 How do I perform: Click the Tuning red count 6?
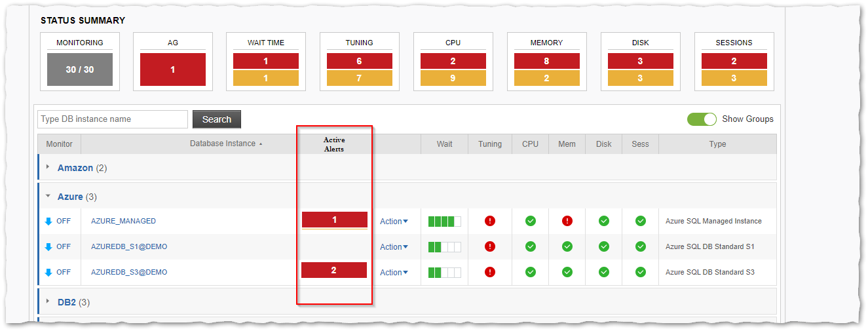pos(360,61)
